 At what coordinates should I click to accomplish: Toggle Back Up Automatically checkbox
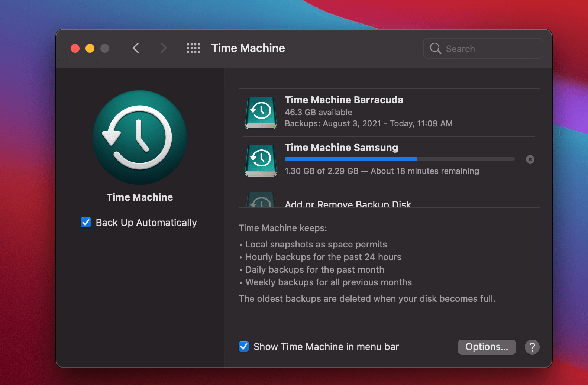pos(86,222)
